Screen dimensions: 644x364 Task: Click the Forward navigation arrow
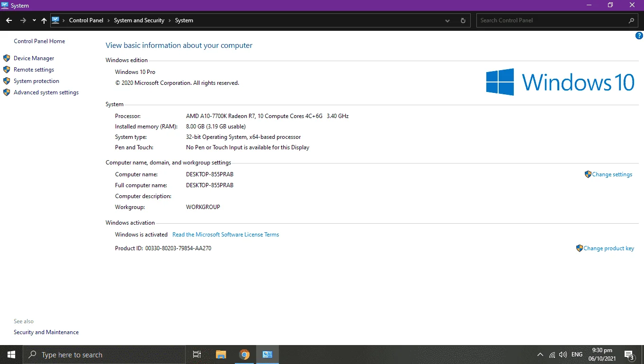(23, 20)
